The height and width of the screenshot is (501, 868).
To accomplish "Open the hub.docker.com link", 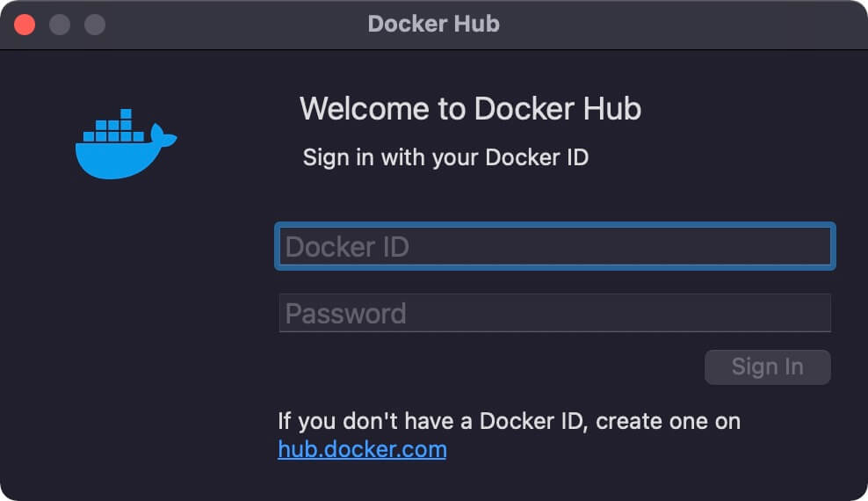I will [x=362, y=449].
